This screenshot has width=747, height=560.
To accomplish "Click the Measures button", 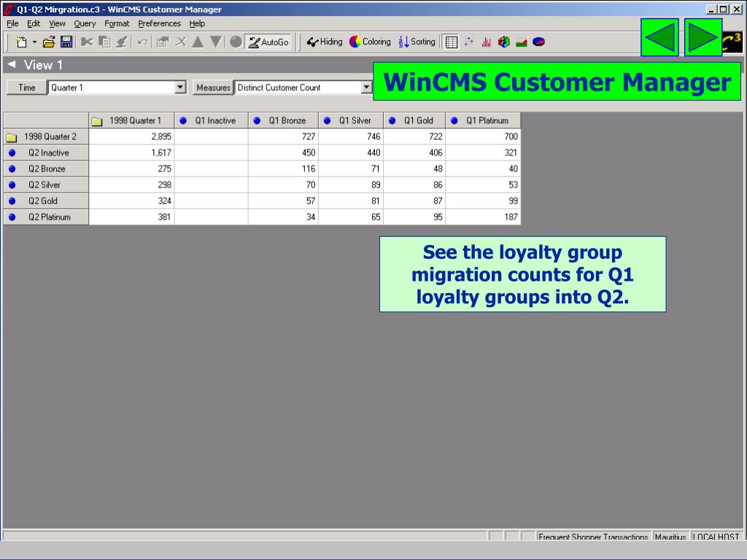I will coord(213,87).
